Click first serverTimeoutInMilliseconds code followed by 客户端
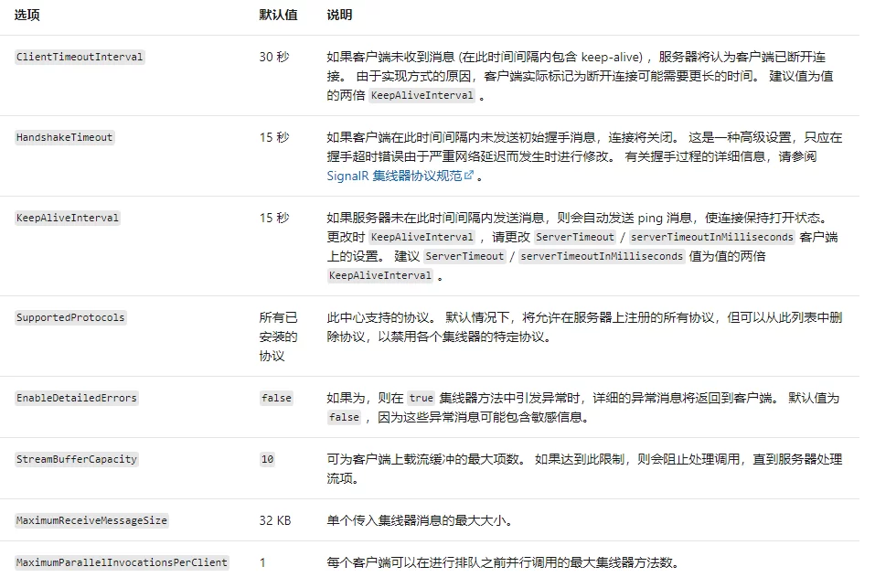The height and width of the screenshot is (588, 875). (x=712, y=237)
